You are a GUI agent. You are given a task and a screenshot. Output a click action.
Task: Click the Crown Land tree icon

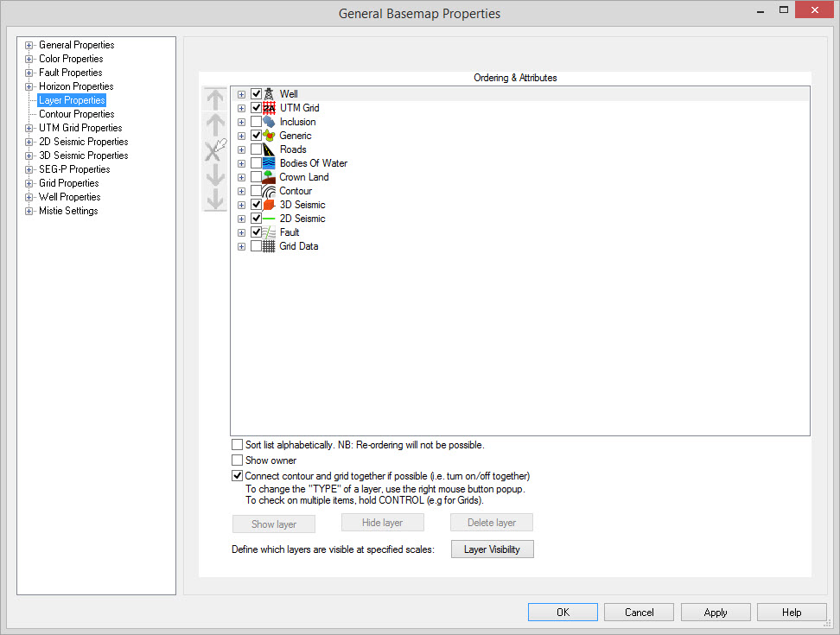(x=270, y=177)
